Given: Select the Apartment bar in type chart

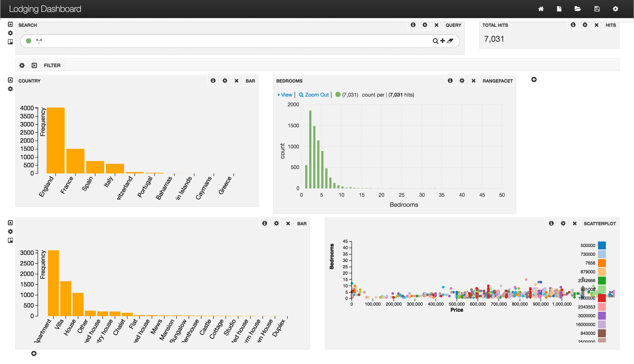Looking at the screenshot, I should [53, 283].
